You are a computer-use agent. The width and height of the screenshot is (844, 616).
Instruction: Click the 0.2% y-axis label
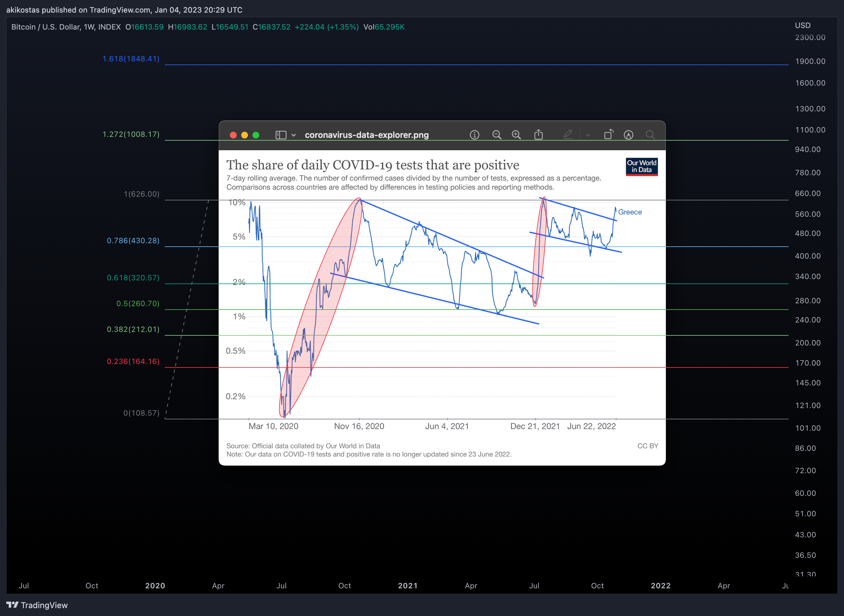coord(236,396)
